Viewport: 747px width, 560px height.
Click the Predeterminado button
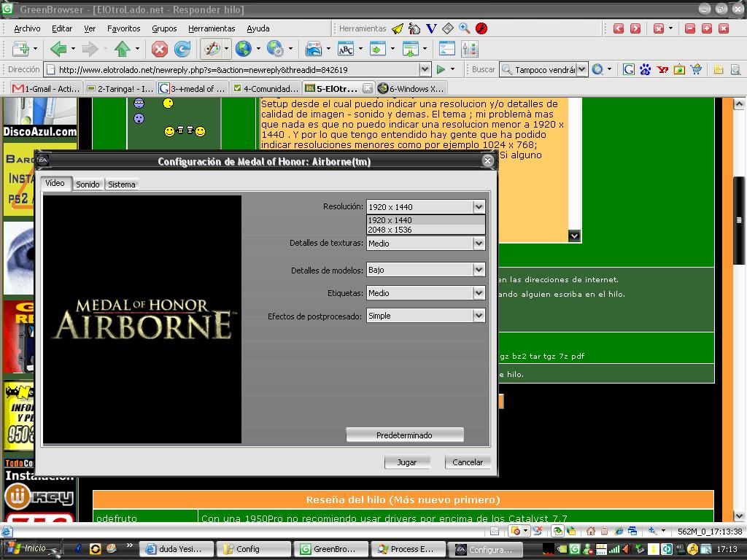click(x=404, y=435)
